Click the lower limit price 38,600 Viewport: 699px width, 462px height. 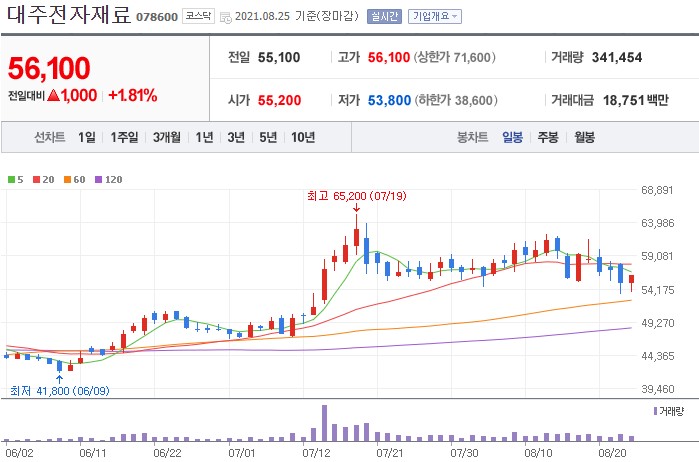coord(473,100)
